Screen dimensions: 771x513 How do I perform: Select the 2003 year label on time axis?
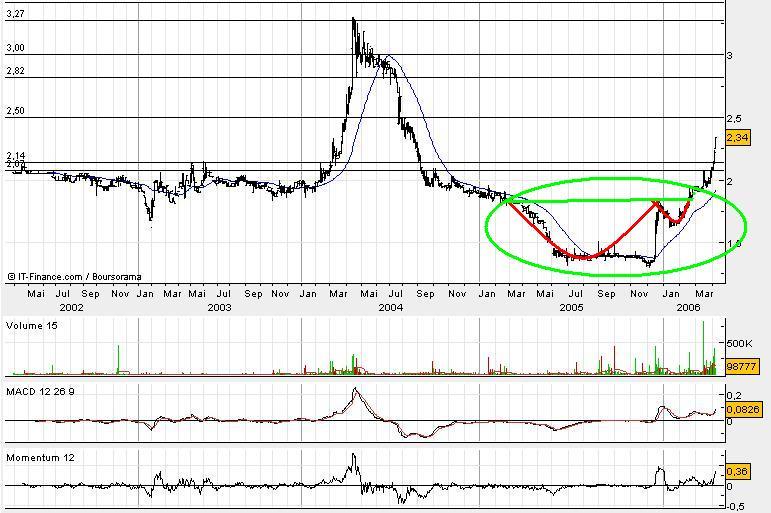tap(219, 307)
